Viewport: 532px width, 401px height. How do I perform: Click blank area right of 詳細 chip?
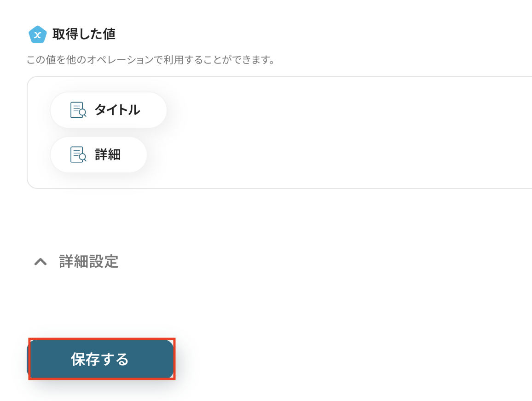click(x=339, y=155)
